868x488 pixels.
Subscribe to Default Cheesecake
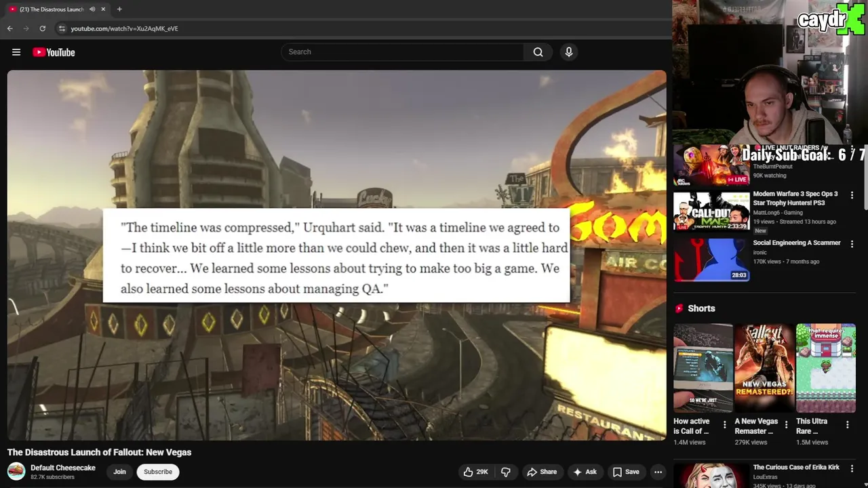(158, 472)
